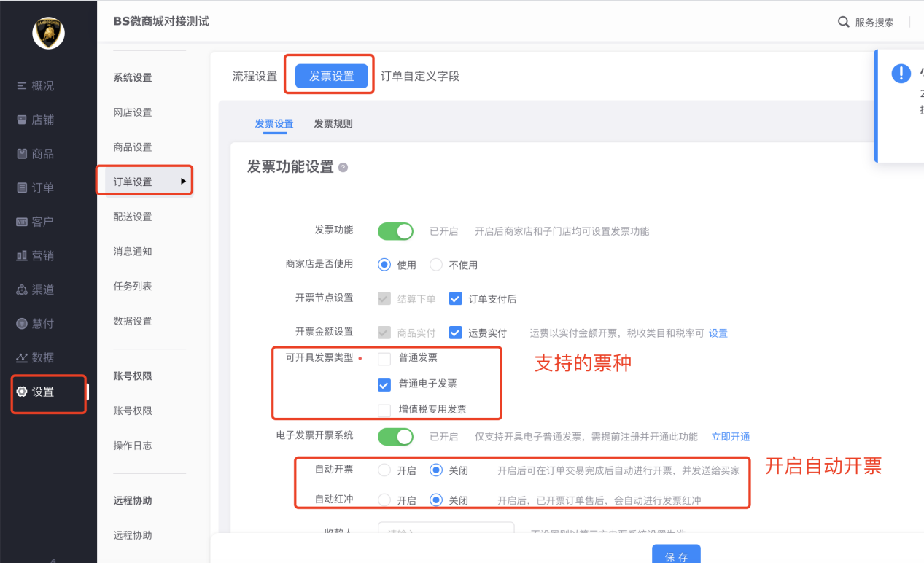Click the 立即开通 link
This screenshot has width=924, height=563.
731,437
